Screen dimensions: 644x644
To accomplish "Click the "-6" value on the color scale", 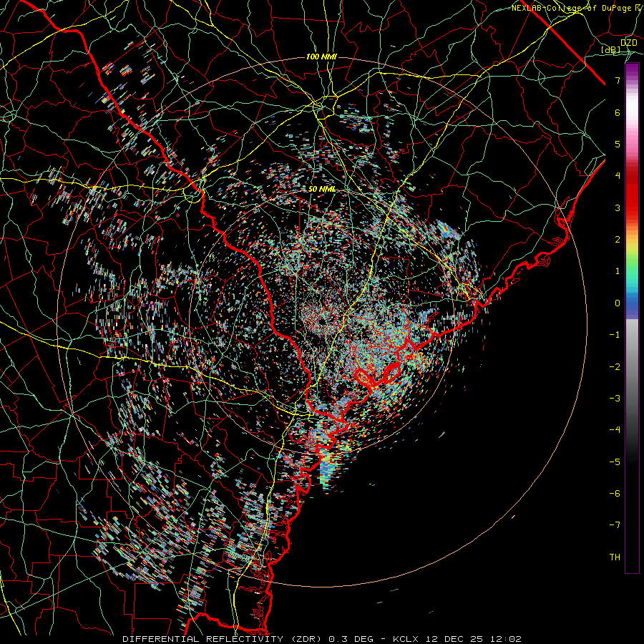I will [615, 493].
